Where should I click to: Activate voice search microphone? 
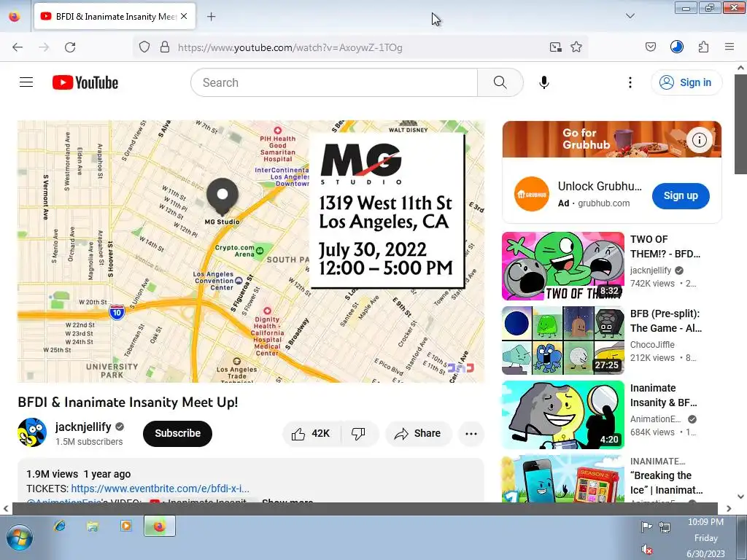pyautogui.click(x=544, y=82)
